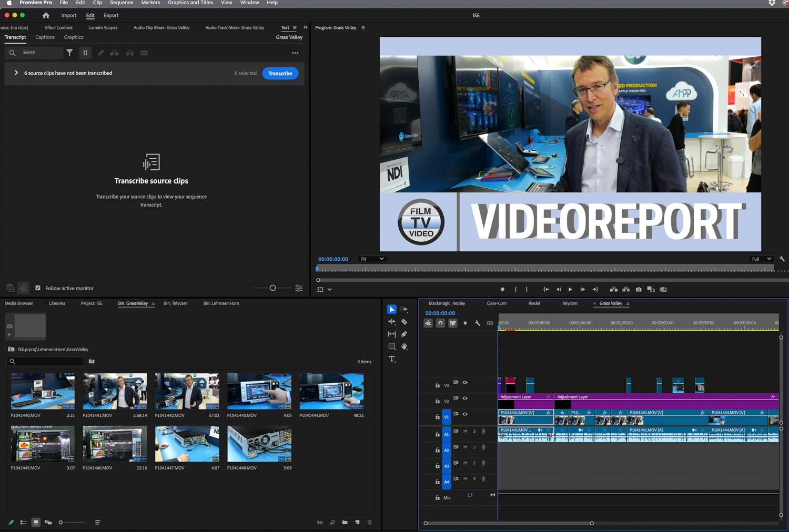The width and height of the screenshot is (789, 532).
Task: Open the Transcript panel three-dot options
Action: coord(295,53)
